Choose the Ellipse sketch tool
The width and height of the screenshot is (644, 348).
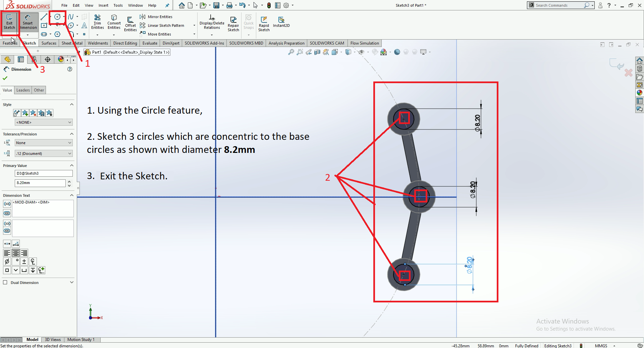tap(71, 25)
